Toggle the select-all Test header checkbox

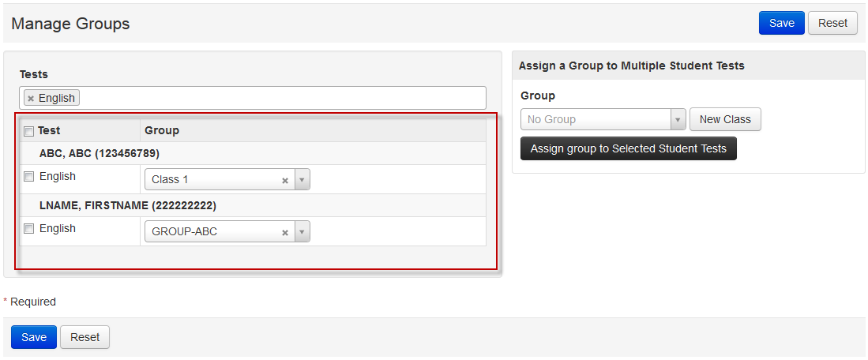click(x=28, y=131)
